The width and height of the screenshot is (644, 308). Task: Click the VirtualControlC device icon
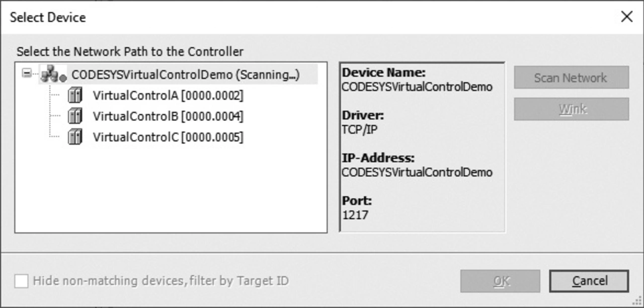[x=75, y=137]
